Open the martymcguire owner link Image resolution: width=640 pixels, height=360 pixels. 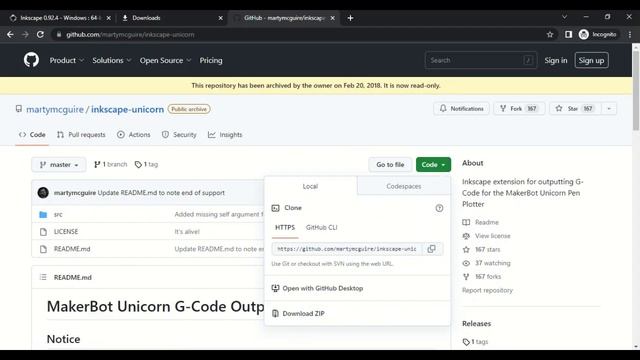tap(55, 109)
